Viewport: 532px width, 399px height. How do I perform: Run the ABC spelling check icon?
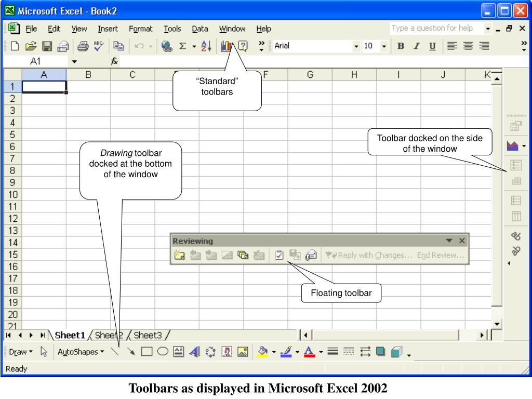(99, 46)
